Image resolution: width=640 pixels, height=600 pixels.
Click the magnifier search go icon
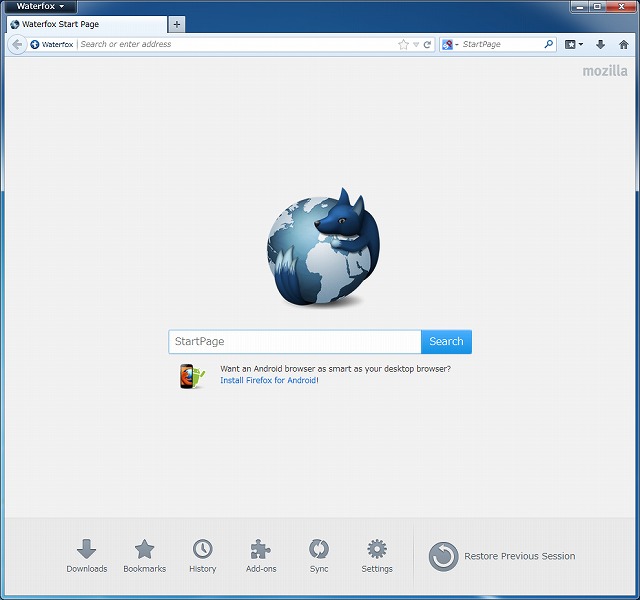tap(549, 44)
